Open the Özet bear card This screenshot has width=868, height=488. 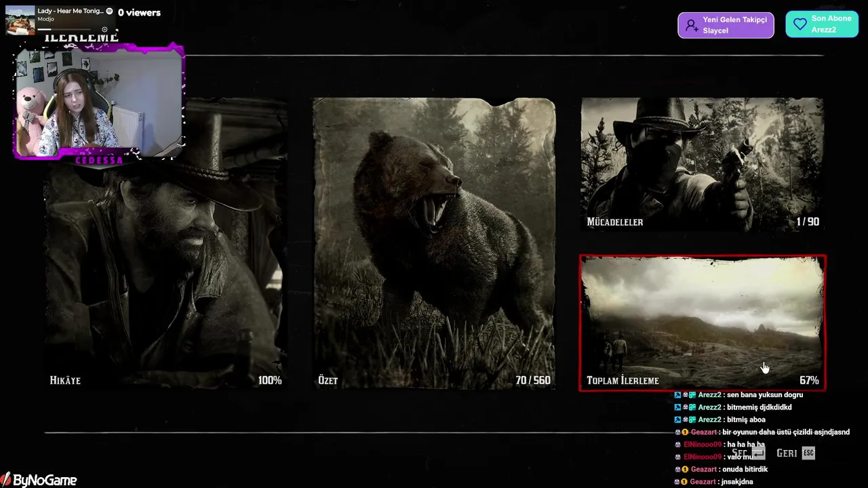point(434,244)
